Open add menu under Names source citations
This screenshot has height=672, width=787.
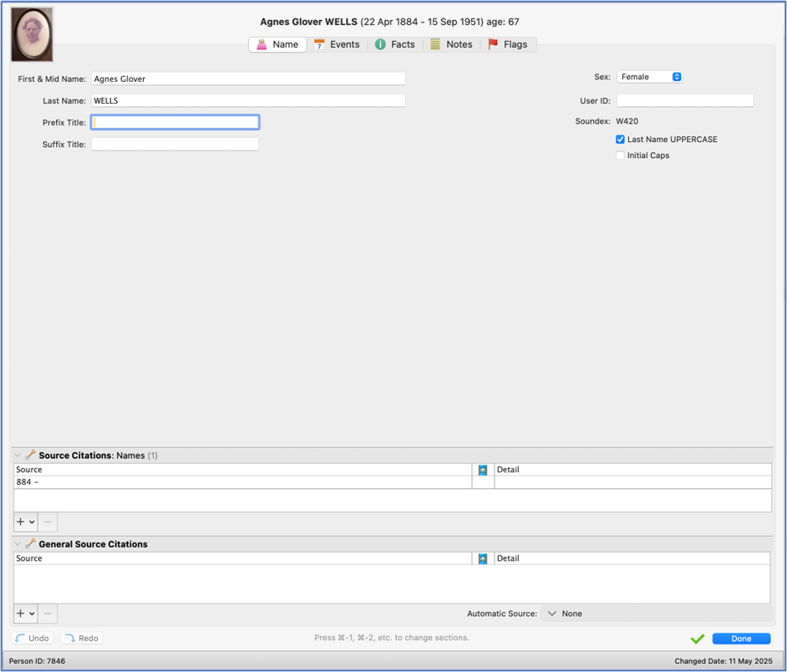25,522
